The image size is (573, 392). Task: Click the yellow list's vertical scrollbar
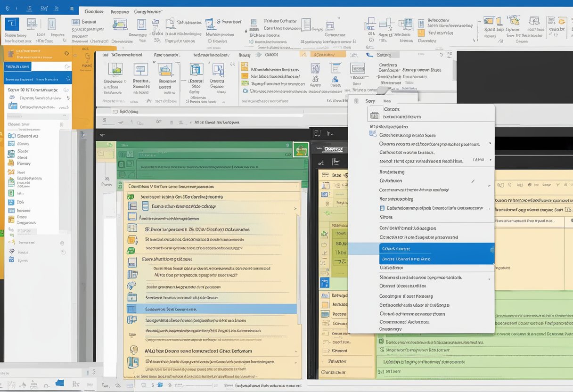tap(297, 264)
